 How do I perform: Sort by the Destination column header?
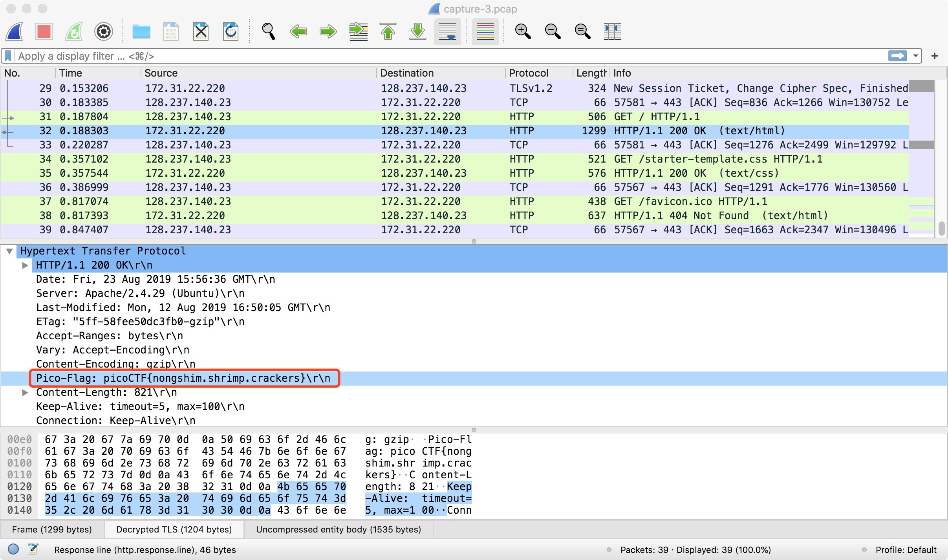(441, 73)
